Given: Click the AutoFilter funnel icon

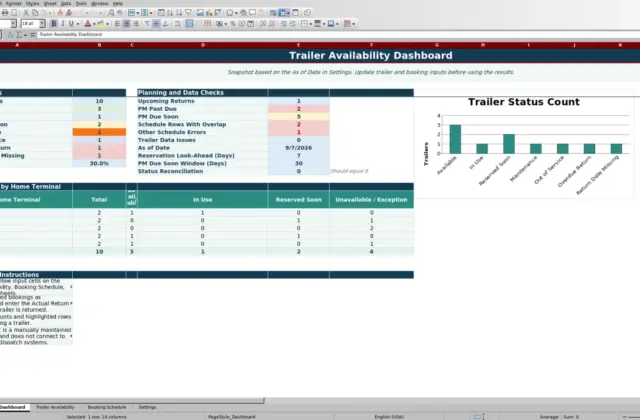Looking at the screenshot, I should [188, 13].
